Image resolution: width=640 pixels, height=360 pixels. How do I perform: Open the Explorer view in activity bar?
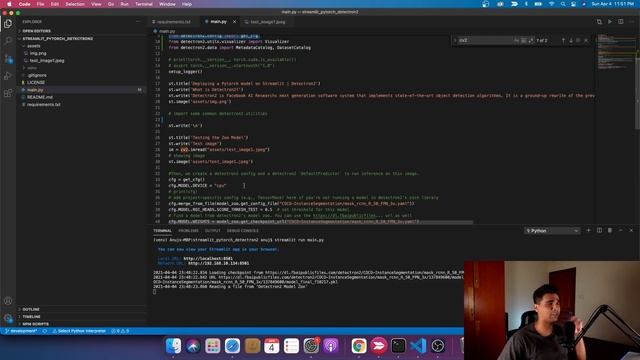[8, 24]
